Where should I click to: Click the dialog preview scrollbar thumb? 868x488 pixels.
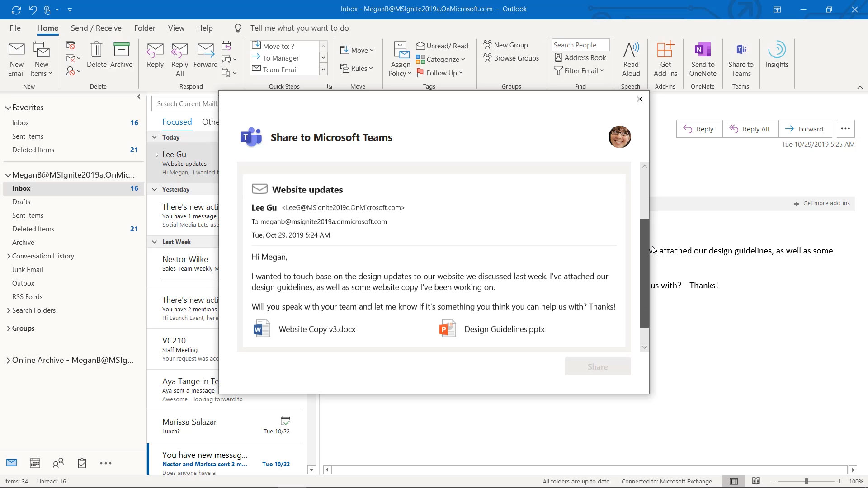(645, 273)
